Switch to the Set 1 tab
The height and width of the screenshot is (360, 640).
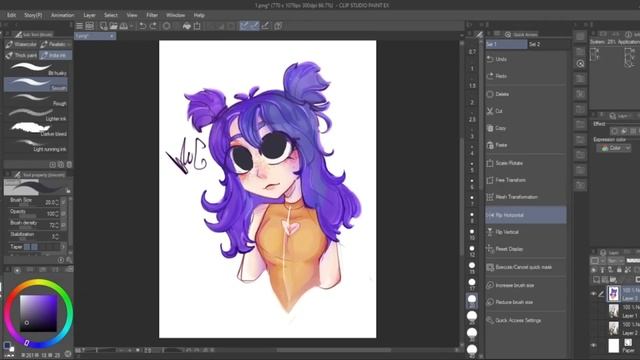coord(506,44)
